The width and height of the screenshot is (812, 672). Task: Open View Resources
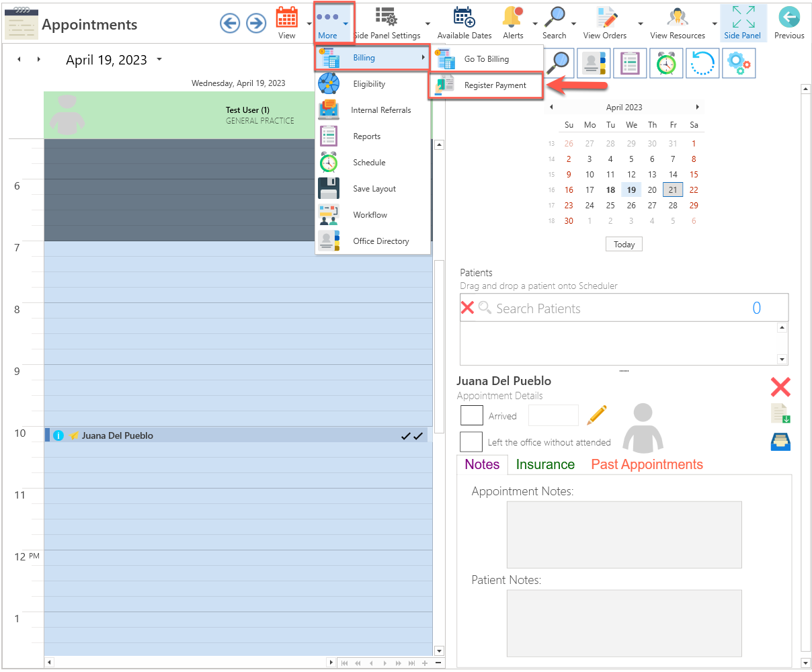678,24
